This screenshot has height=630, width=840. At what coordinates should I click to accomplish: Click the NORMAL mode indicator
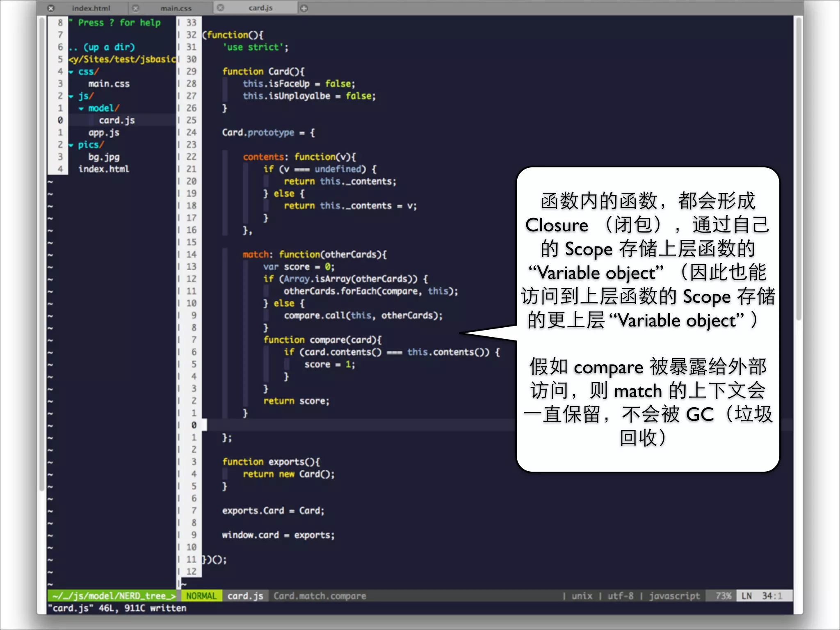coord(201,596)
